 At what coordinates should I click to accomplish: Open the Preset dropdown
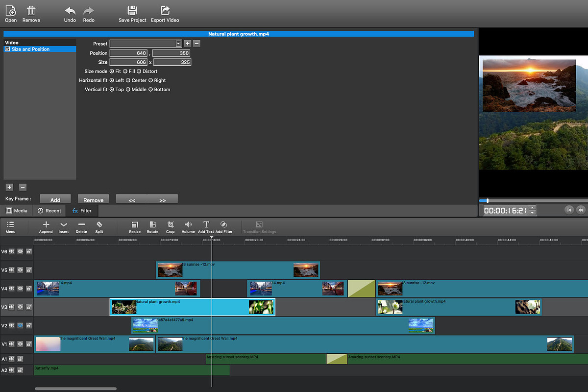coord(178,44)
